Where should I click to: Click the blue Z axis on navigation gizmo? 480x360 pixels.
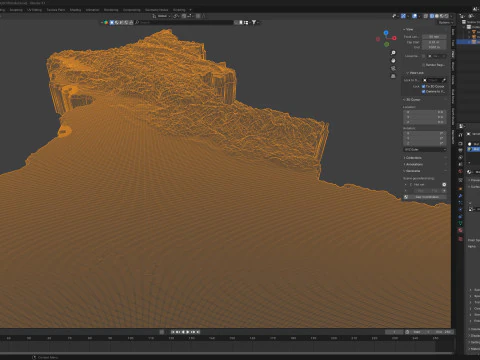click(x=386, y=33)
